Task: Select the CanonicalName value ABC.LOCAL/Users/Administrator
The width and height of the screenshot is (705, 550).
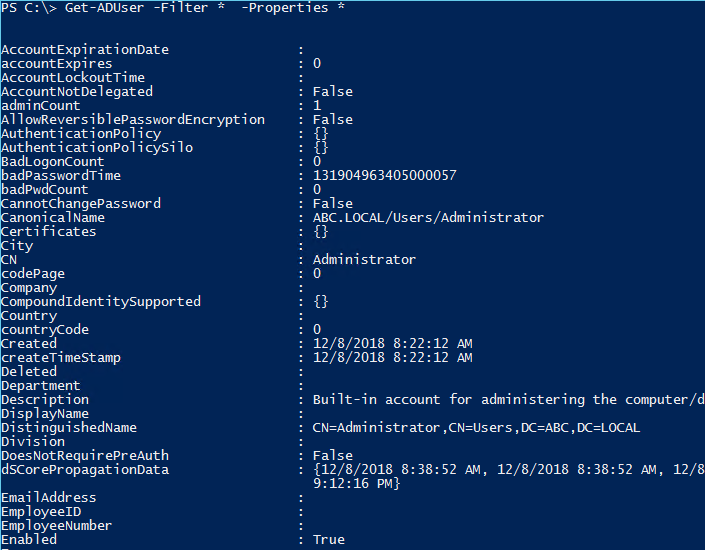Action: [x=428, y=218]
